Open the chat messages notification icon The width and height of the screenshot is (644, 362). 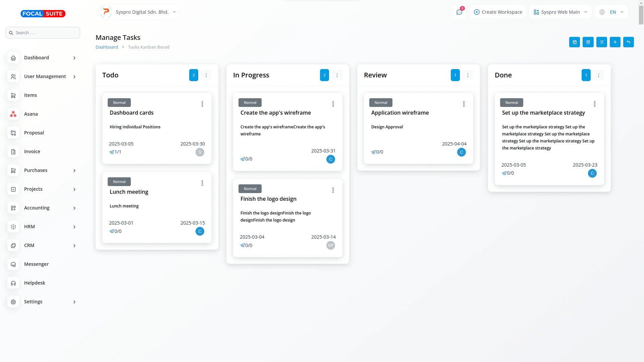point(459,12)
